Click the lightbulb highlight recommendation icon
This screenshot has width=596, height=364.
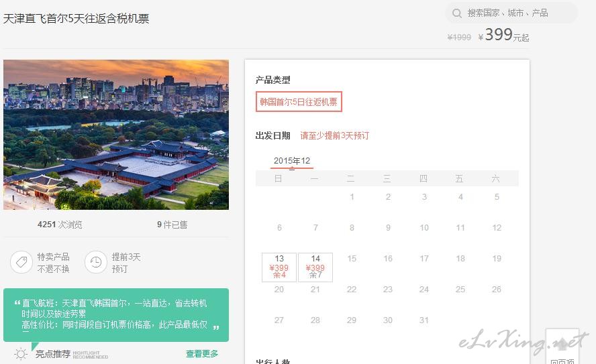tap(21, 354)
